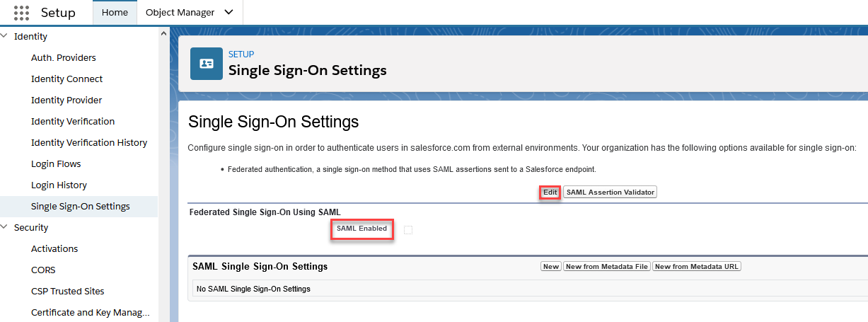Toggle the SAML Enabled checkbox

coord(408,229)
